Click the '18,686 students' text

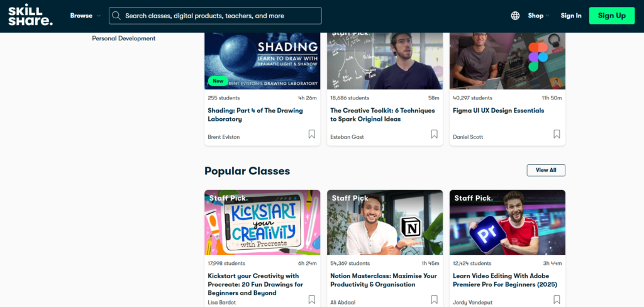pyautogui.click(x=350, y=98)
